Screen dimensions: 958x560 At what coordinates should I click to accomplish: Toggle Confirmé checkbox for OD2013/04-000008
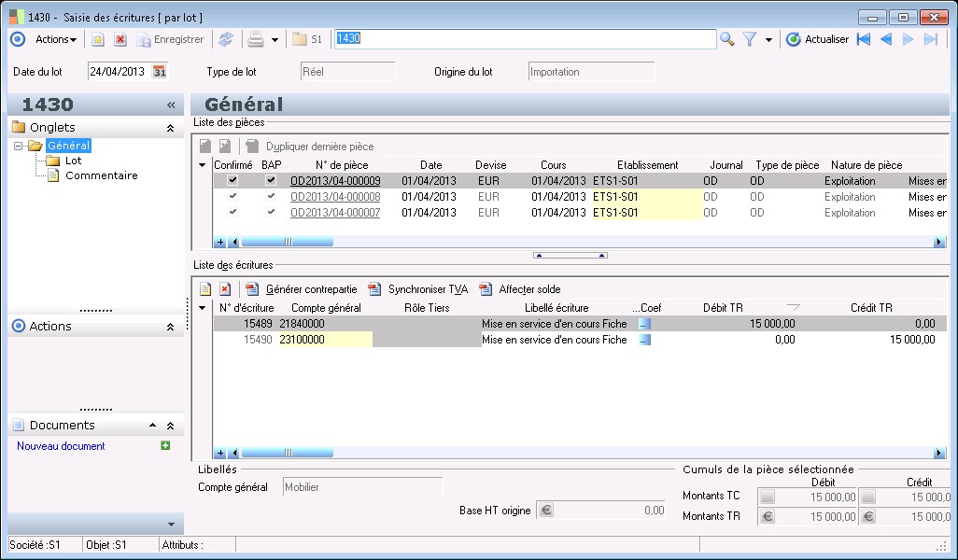(x=232, y=197)
